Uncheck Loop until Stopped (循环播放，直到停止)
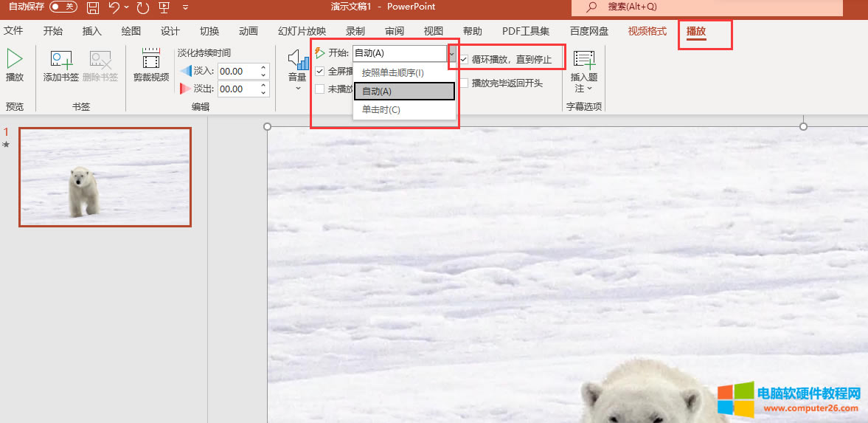This screenshot has width=868, height=423. click(x=464, y=59)
